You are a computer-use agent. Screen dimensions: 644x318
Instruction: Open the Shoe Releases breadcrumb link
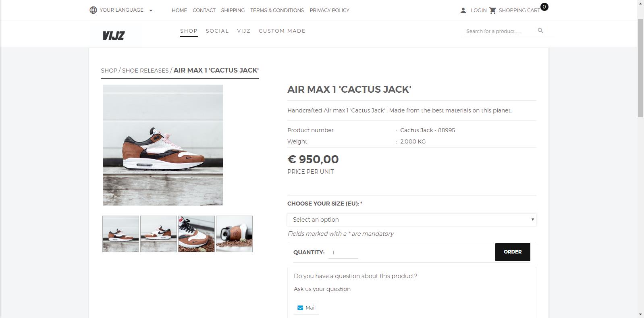[x=145, y=71]
